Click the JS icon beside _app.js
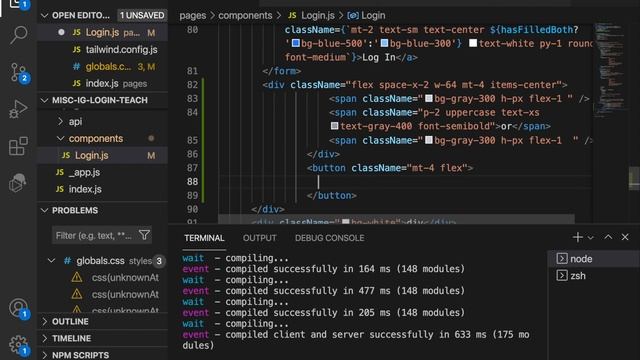Image resolution: width=640 pixels, height=360 pixels. coord(60,172)
